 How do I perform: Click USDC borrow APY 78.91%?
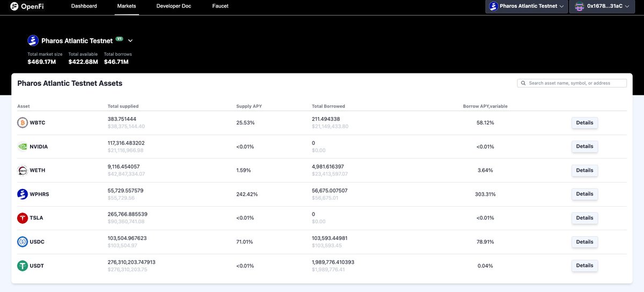485,242
